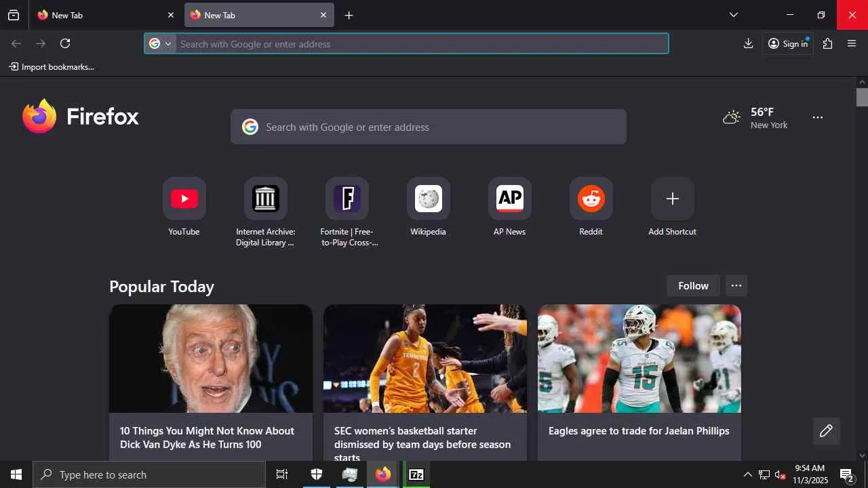Click the page's Google search box
The image size is (868, 488).
[x=429, y=127]
